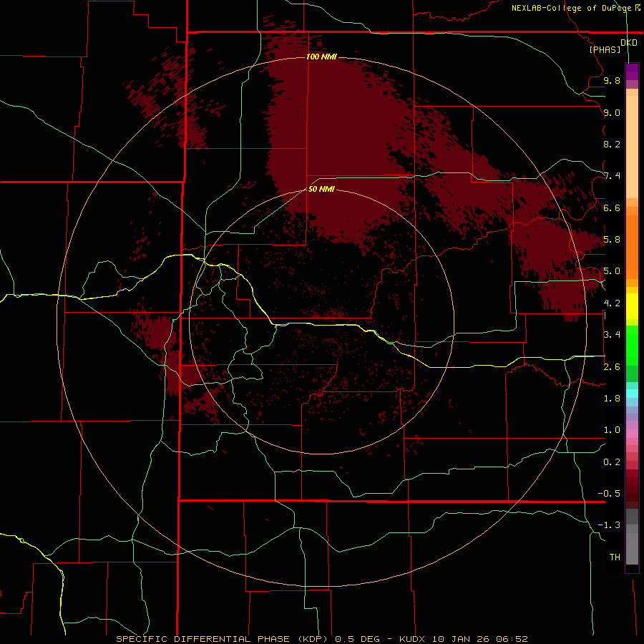Viewport: 644px width, 644px height.
Task: Click the DKD label above the color scale
Action: 629,43
